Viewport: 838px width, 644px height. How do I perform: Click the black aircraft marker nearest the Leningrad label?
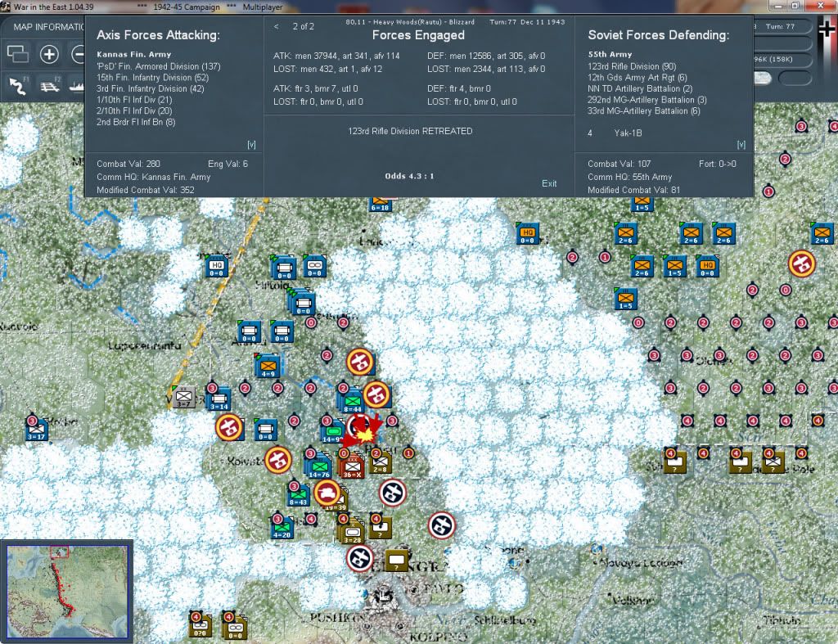pos(360,558)
